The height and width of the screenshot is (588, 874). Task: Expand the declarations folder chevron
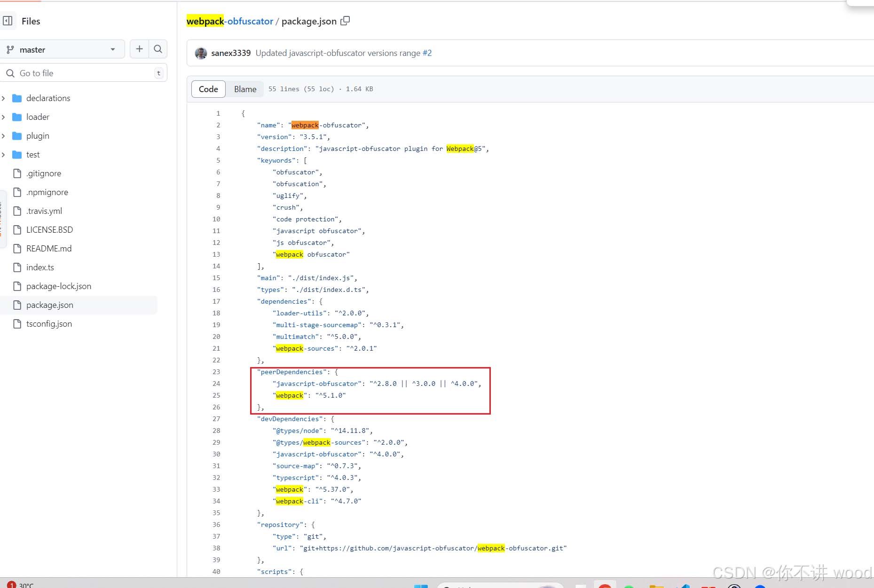pos(4,98)
